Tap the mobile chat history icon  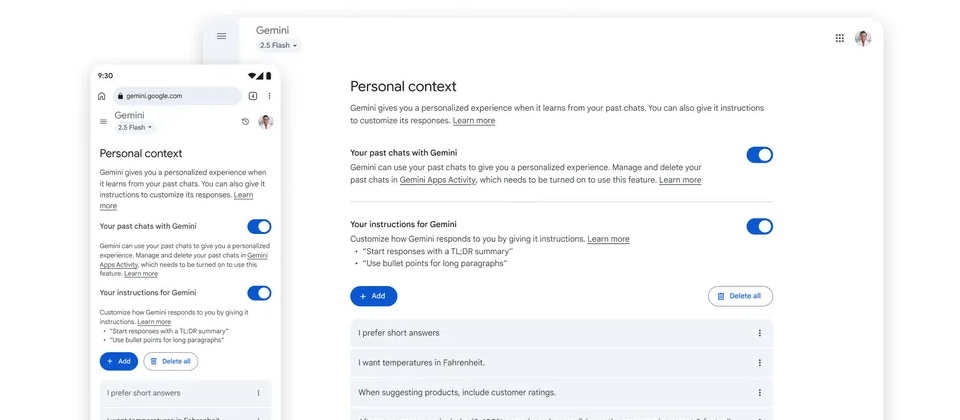[246, 122]
